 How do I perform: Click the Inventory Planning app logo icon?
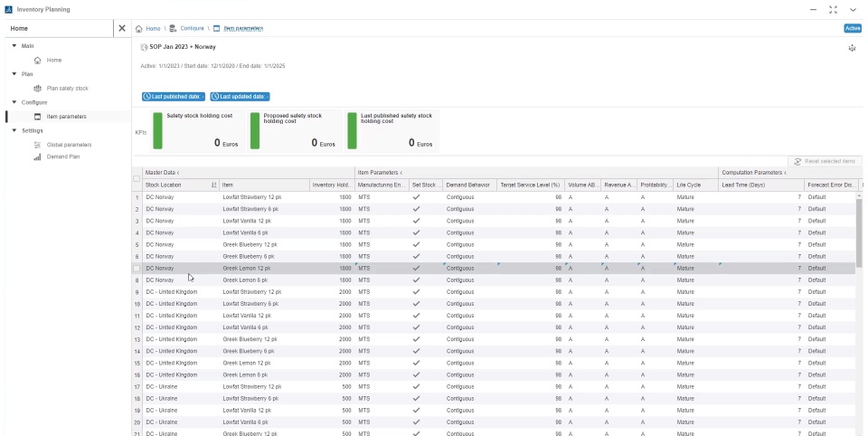click(8, 9)
